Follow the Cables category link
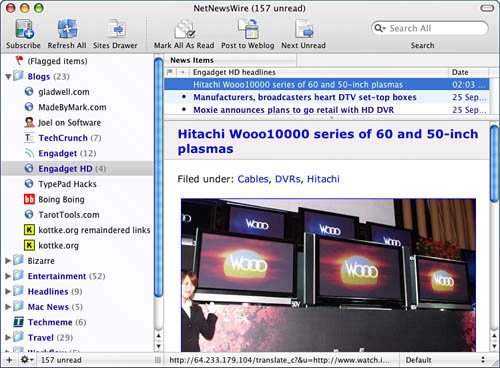The width and height of the screenshot is (500, 368). tap(253, 179)
